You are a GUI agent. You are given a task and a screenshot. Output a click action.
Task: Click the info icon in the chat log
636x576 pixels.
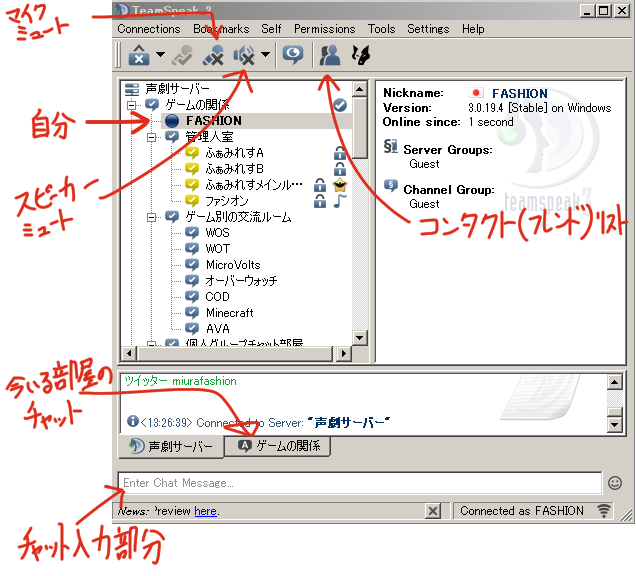[132, 421]
